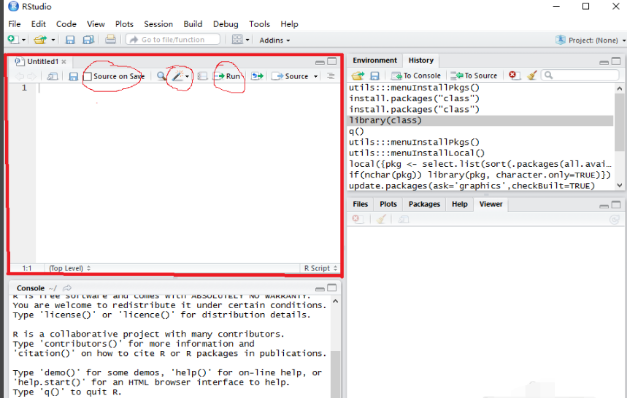Click the console working directory arrow icon
Image resolution: width=627 pixels, height=398 pixels.
(67, 288)
